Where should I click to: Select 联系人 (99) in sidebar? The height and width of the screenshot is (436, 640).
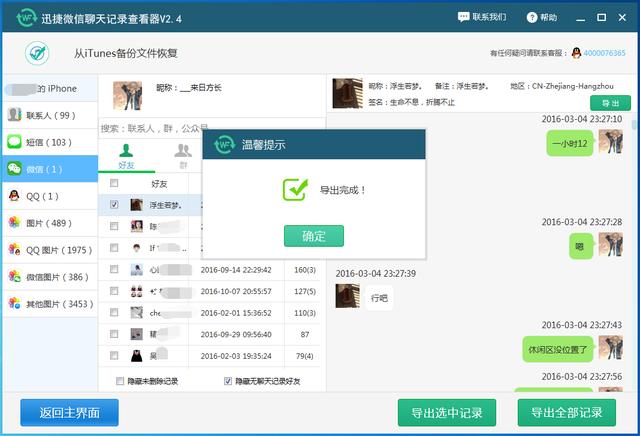click(50, 115)
